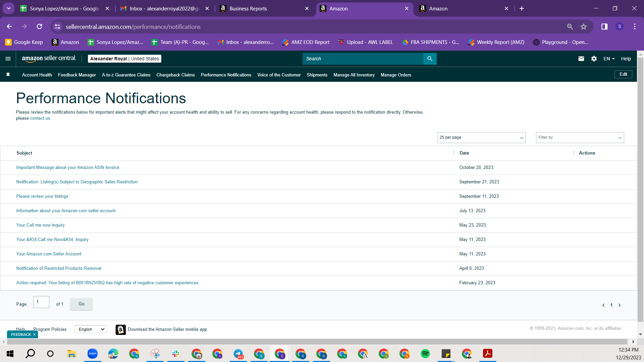
Task: Open the FBA SHIPMENTS bookmark
Action: 431,42
